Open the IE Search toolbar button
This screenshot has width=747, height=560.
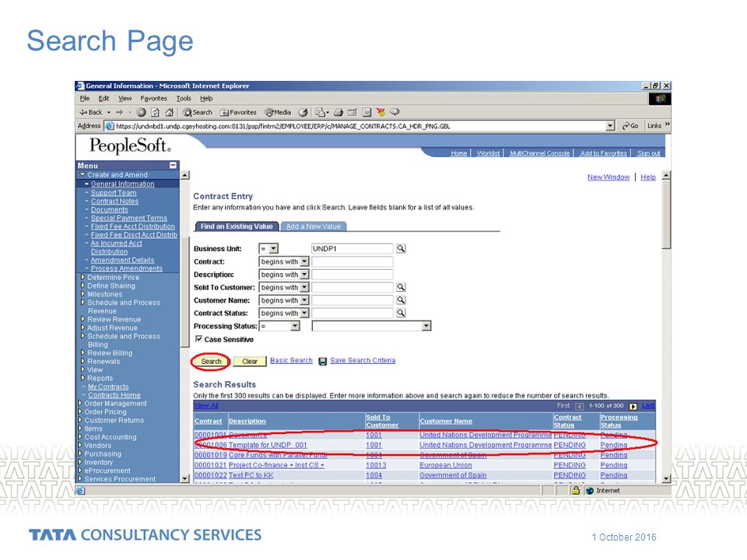tap(198, 112)
